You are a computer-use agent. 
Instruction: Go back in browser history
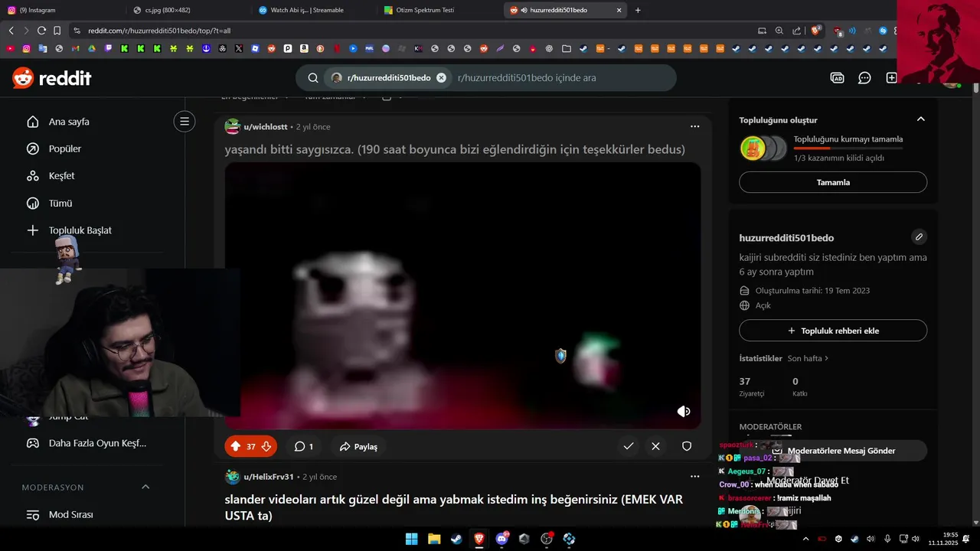(x=11, y=31)
